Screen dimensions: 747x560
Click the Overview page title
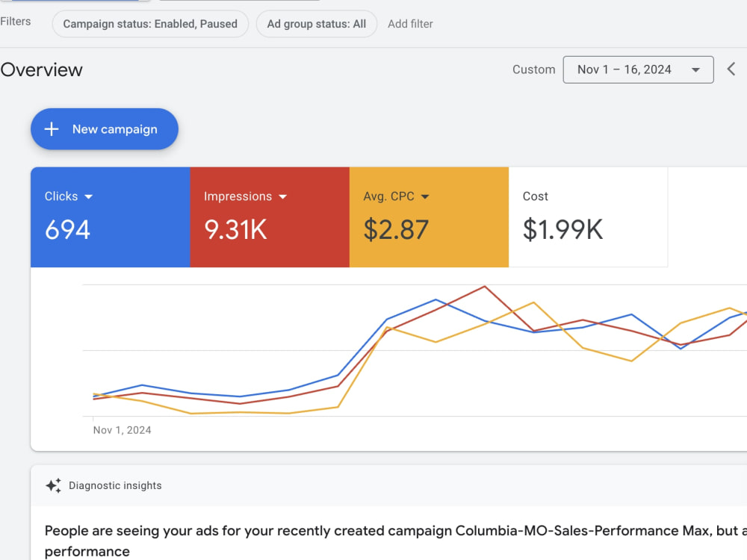(x=41, y=69)
